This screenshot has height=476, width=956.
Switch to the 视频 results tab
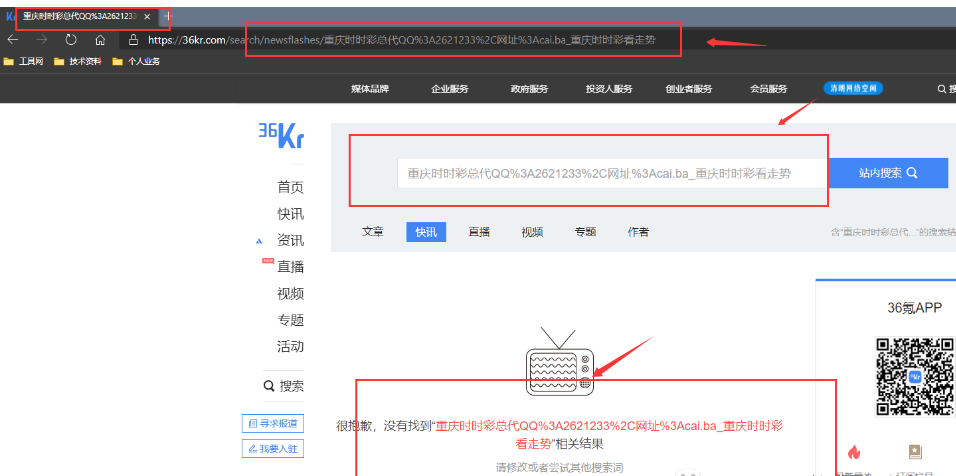[x=532, y=232]
